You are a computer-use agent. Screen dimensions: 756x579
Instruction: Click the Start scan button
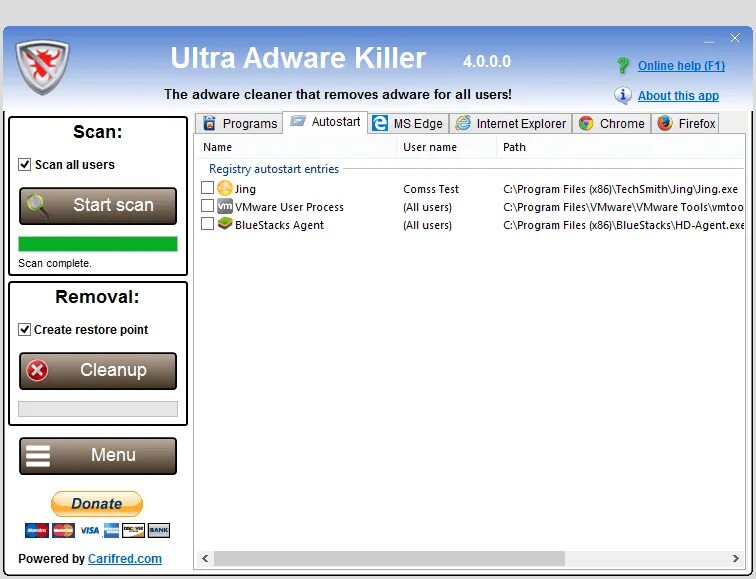(98, 206)
